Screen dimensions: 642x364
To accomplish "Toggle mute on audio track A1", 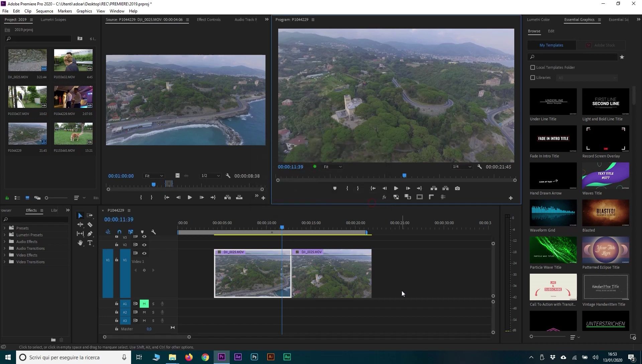I will point(144,304).
